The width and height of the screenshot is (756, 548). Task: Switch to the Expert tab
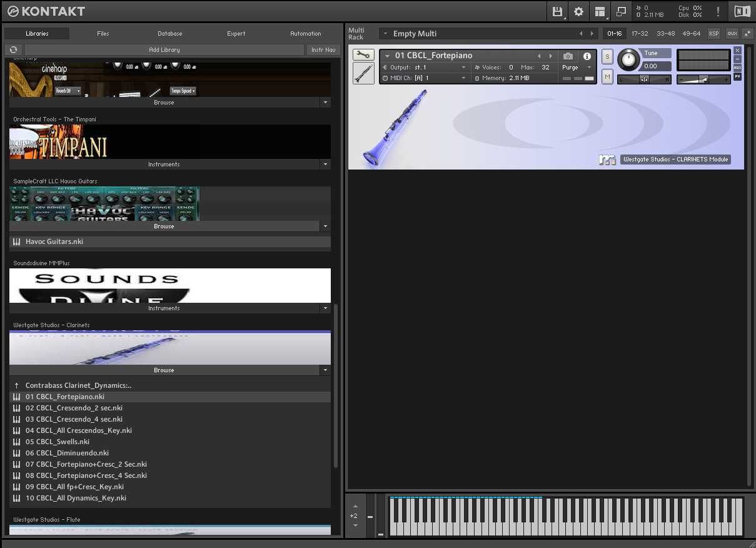236,34
